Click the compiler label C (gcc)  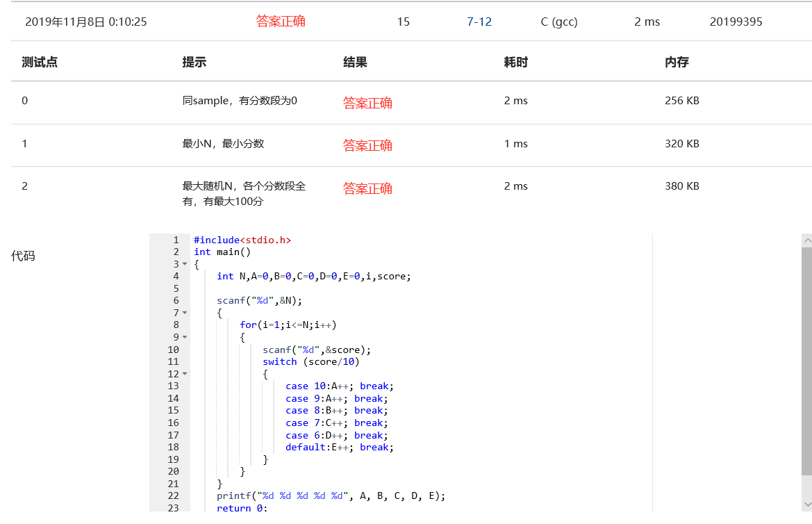(559, 22)
